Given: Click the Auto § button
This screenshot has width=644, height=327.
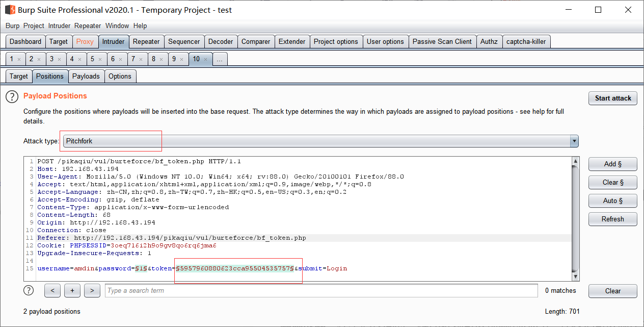Looking at the screenshot, I should (613, 200).
